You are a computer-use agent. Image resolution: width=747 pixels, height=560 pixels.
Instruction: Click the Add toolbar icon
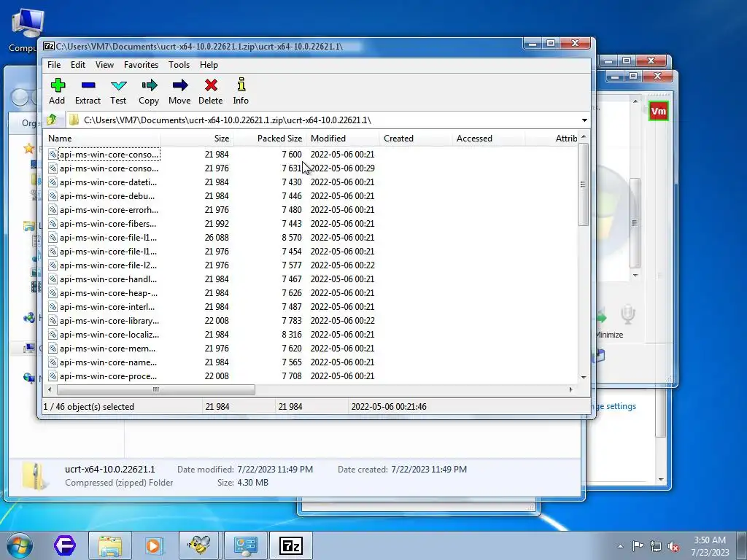[x=57, y=91]
